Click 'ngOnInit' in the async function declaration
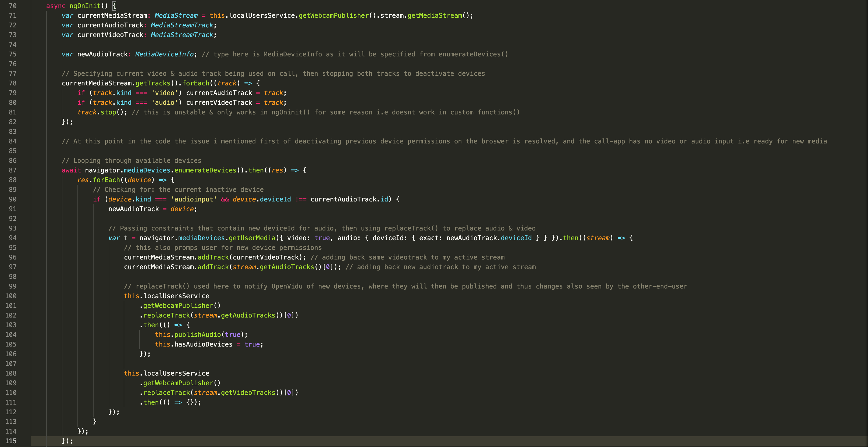Screen dimensions: 868x447 point(85,6)
